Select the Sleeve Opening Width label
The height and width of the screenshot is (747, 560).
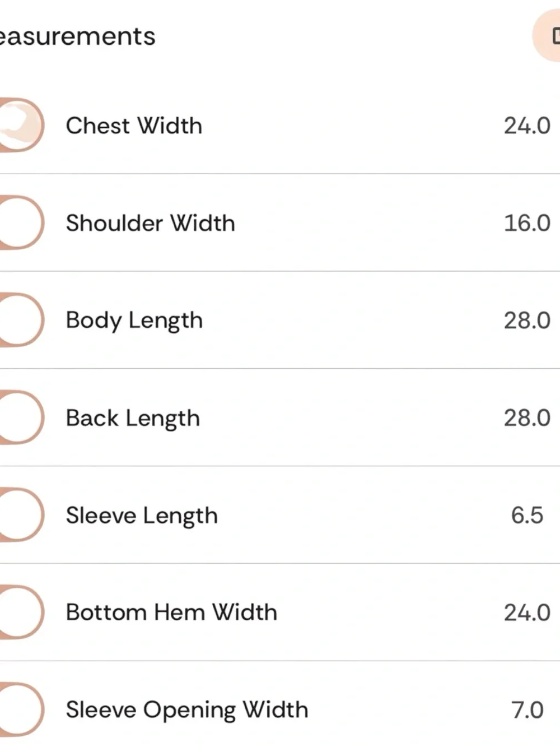pos(187,711)
